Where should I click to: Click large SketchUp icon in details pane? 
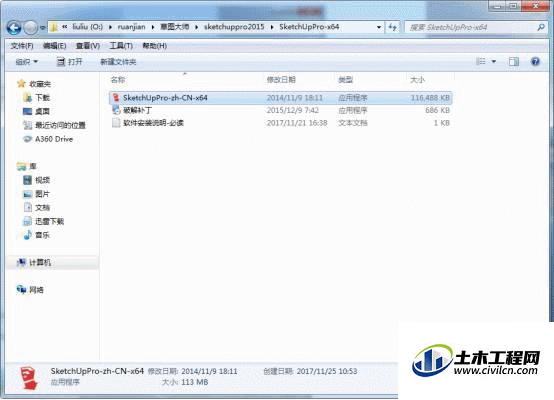(29, 378)
